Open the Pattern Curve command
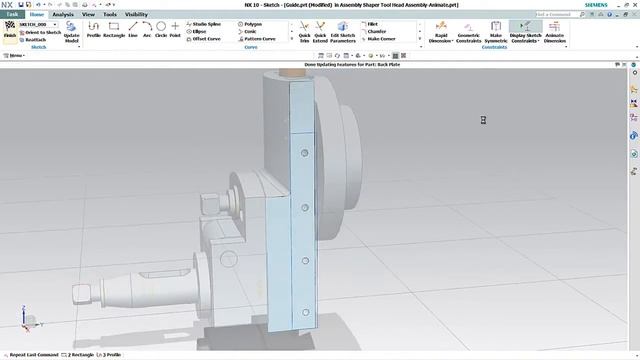 [257, 39]
